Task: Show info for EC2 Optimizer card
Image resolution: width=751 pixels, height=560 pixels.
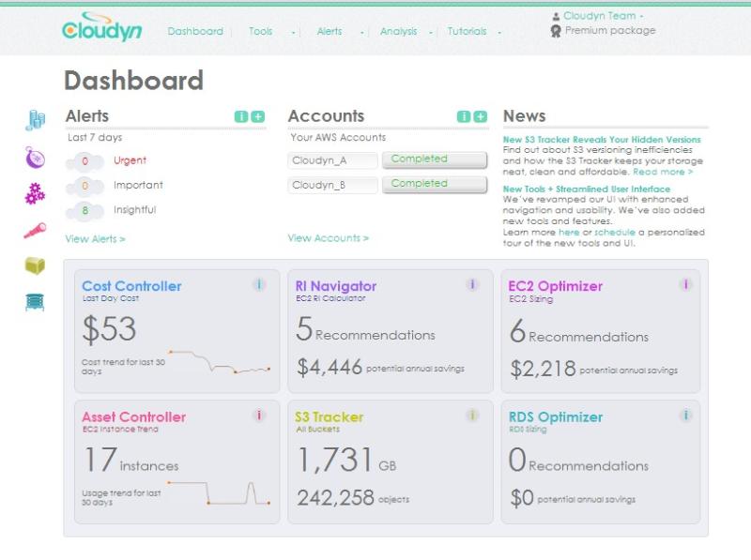Action: click(x=685, y=285)
